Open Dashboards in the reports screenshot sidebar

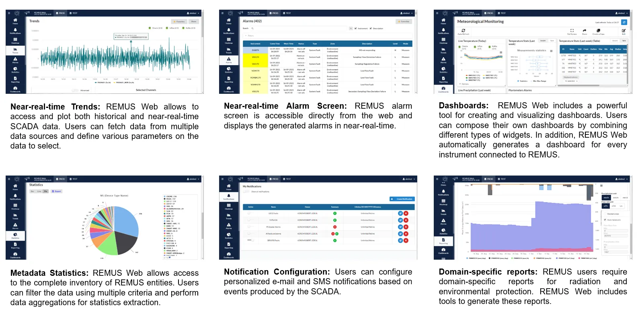(x=443, y=251)
